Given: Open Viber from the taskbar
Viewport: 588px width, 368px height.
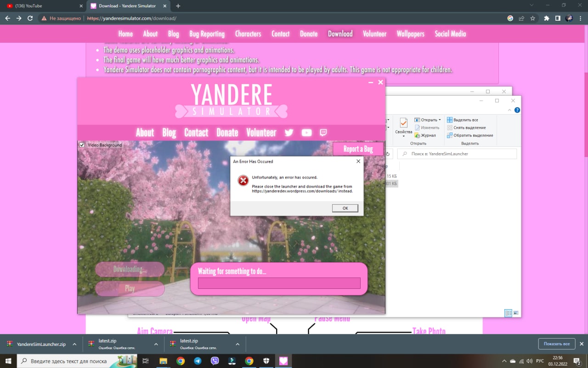Looking at the screenshot, I should (215, 361).
